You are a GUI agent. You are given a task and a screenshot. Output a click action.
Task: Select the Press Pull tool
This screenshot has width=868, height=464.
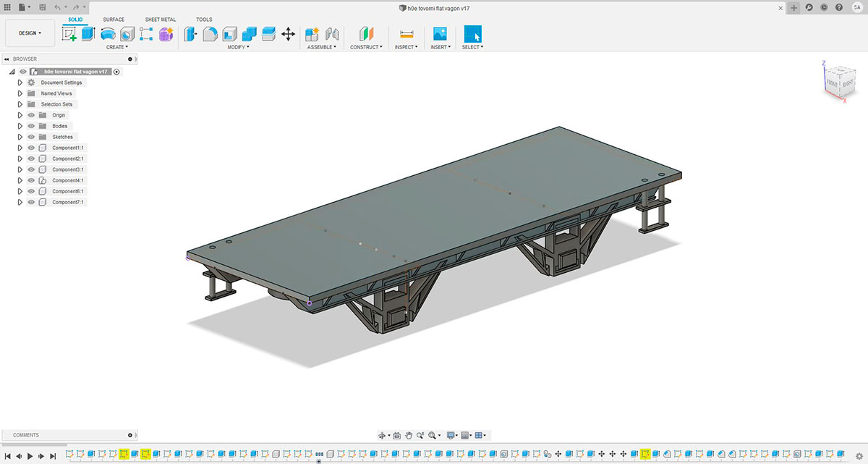[191, 33]
